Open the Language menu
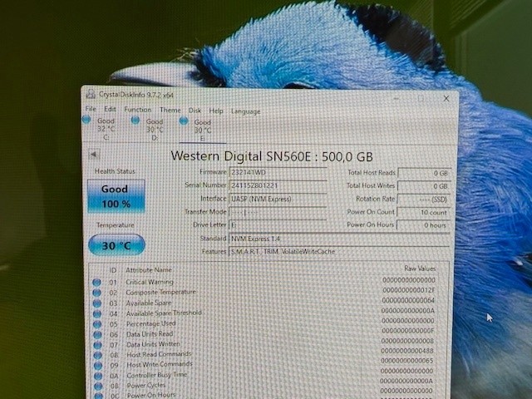Image resolution: width=532 pixels, height=399 pixels. click(245, 111)
